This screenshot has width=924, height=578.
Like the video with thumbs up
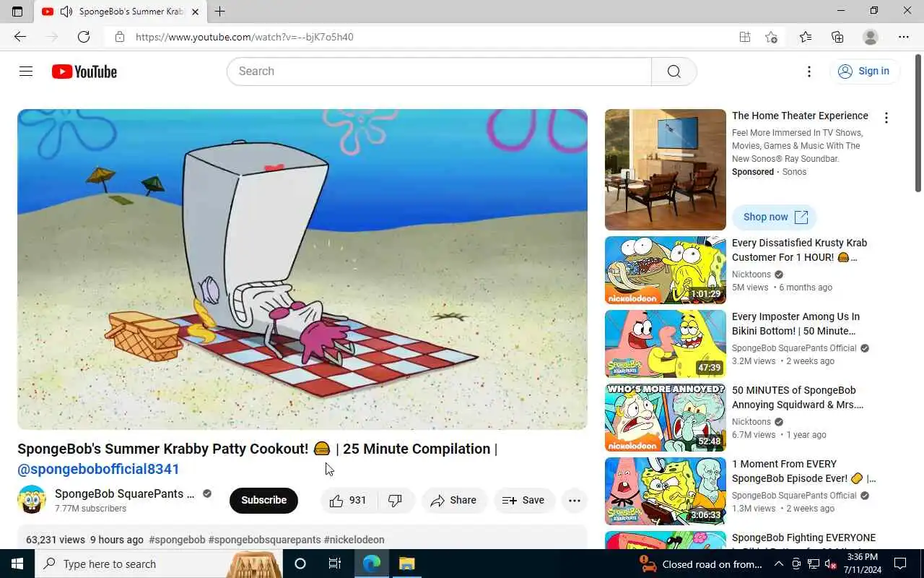point(349,500)
